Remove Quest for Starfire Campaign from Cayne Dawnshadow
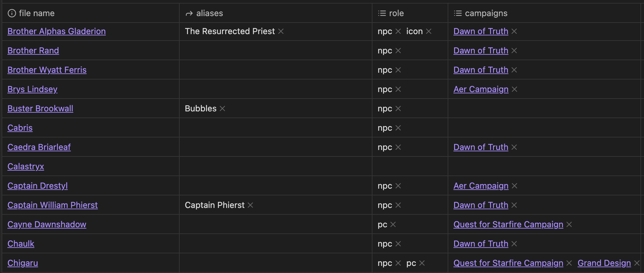The width and height of the screenshot is (644, 273). pos(569,224)
